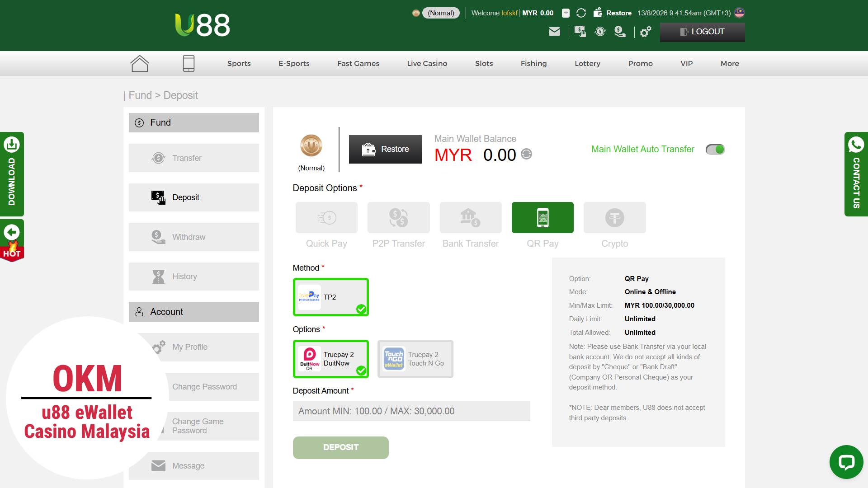Viewport: 868px width, 488px height.
Task: Click the Fund section header
Action: 194,122
